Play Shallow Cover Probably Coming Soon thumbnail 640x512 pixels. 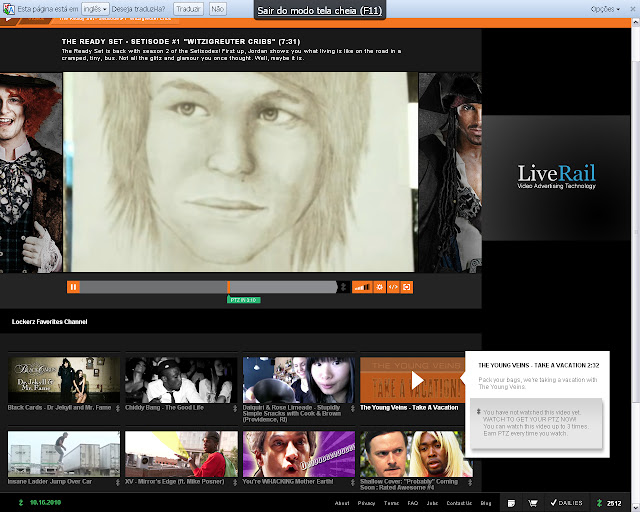pos(416,454)
